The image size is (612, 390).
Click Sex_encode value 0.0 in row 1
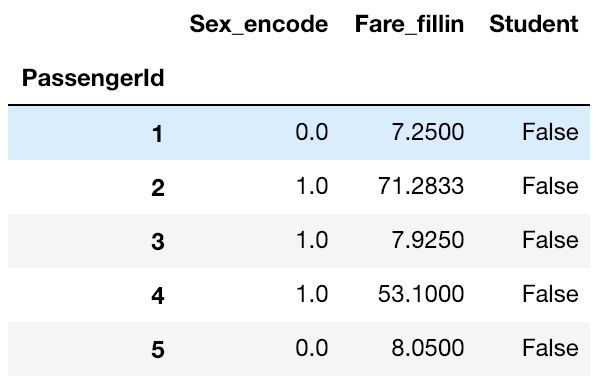click(311, 132)
